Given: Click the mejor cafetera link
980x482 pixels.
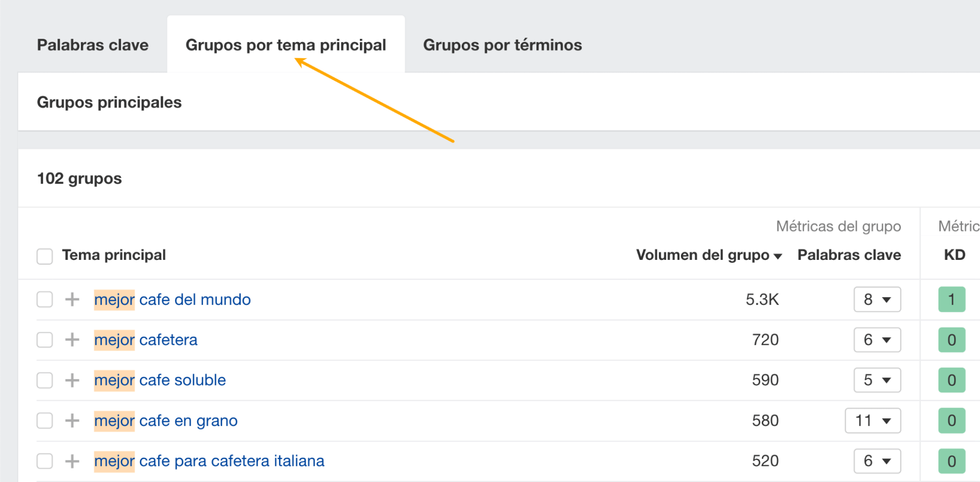Looking at the screenshot, I should coord(146,339).
